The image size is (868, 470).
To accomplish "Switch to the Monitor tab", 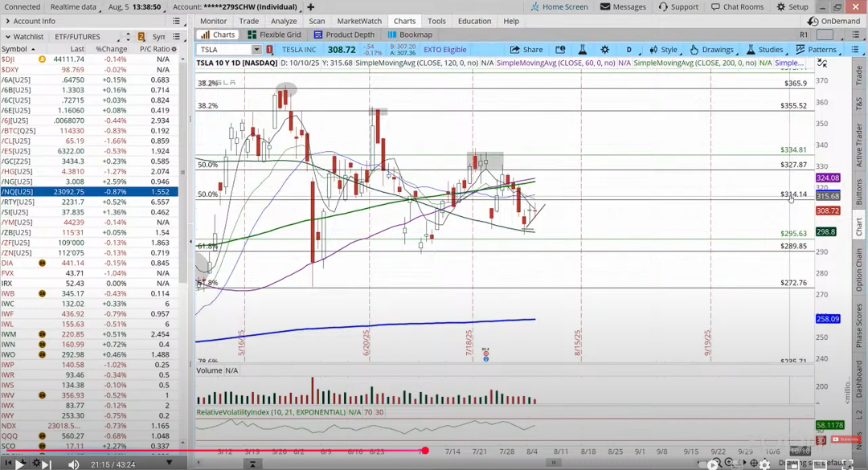I will pos(213,21).
